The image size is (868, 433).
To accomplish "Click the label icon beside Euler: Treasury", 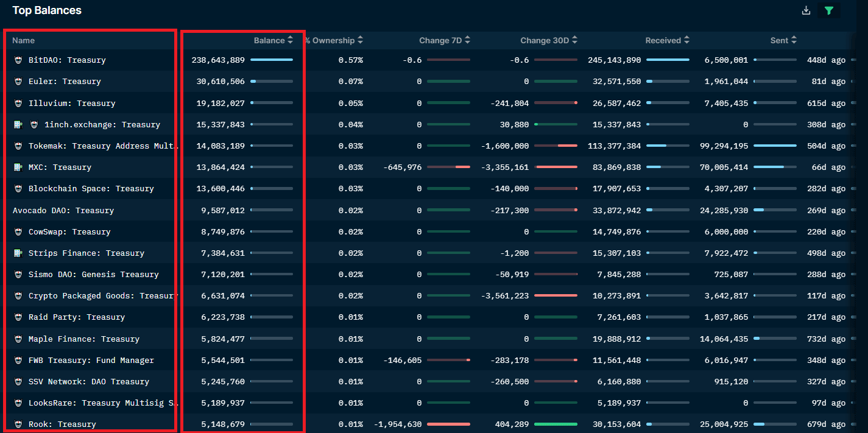I will tap(18, 82).
